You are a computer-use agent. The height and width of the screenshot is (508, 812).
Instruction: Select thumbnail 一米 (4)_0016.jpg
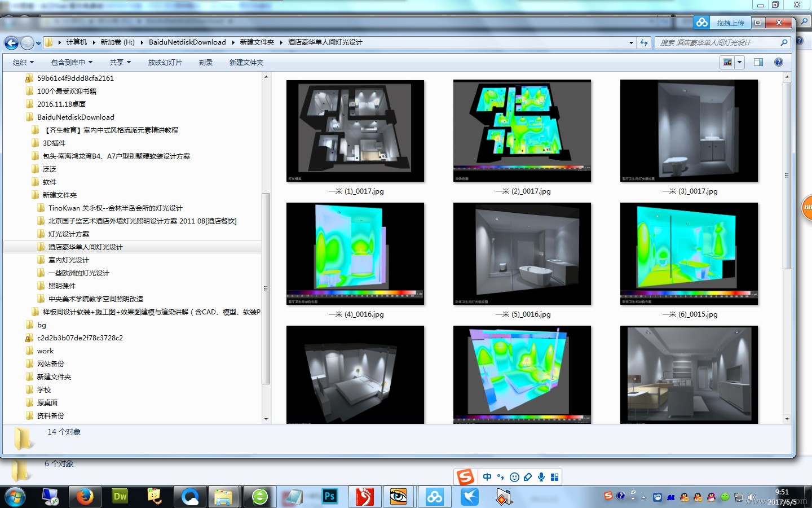point(355,254)
